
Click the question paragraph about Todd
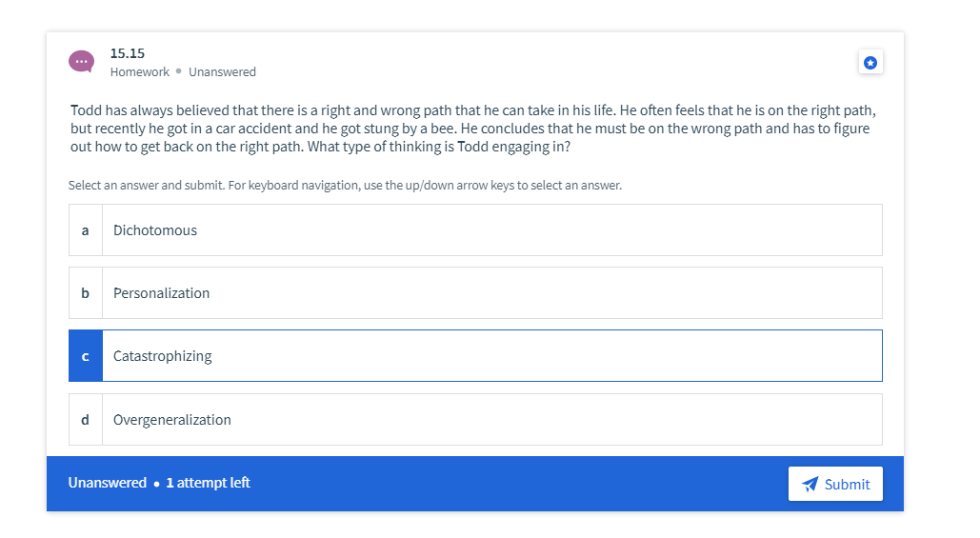click(471, 129)
